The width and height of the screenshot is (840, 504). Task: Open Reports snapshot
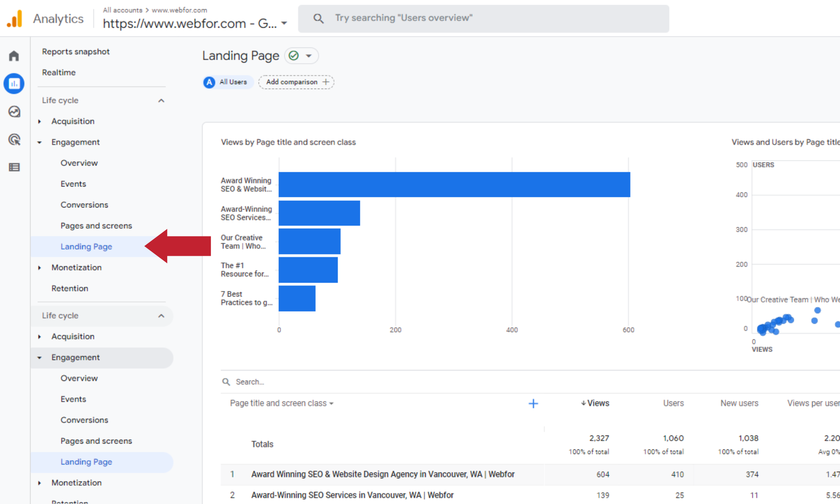(x=76, y=52)
